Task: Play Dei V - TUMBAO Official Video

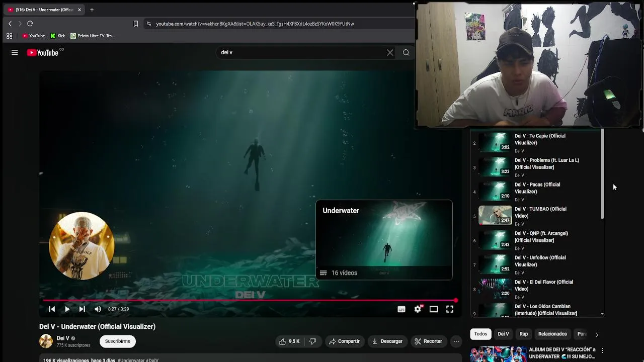Action: (x=536, y=216)
